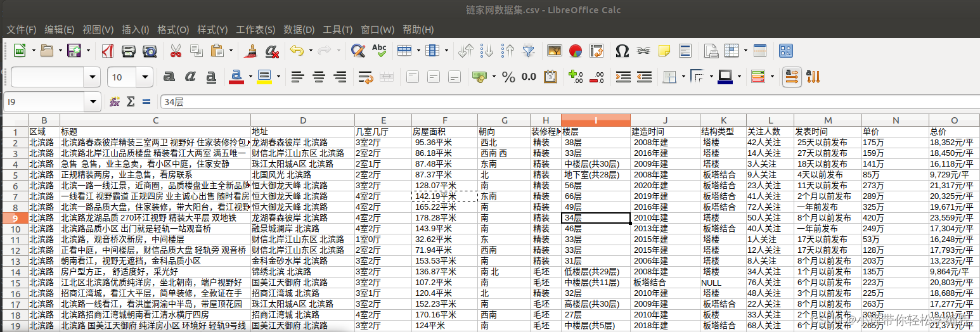Click the New spreadsheet icon

20,51
